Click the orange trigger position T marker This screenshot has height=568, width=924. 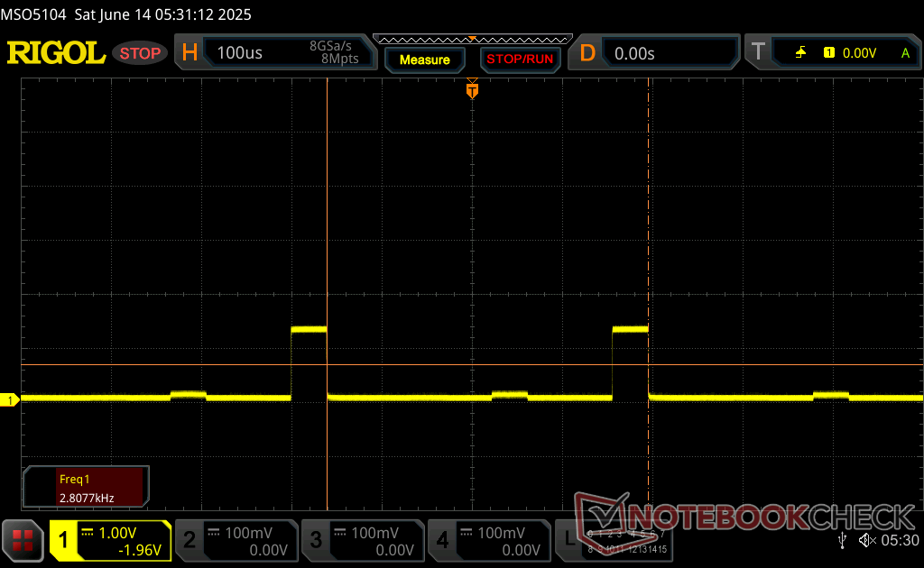pos(472,90)
